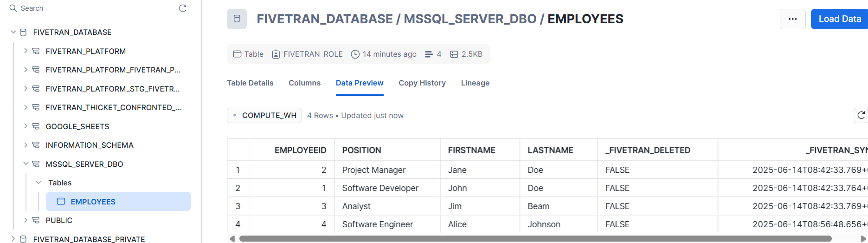
Task: Click the FIVETRAN_DATABASE database icon
Action: point(23,32)
